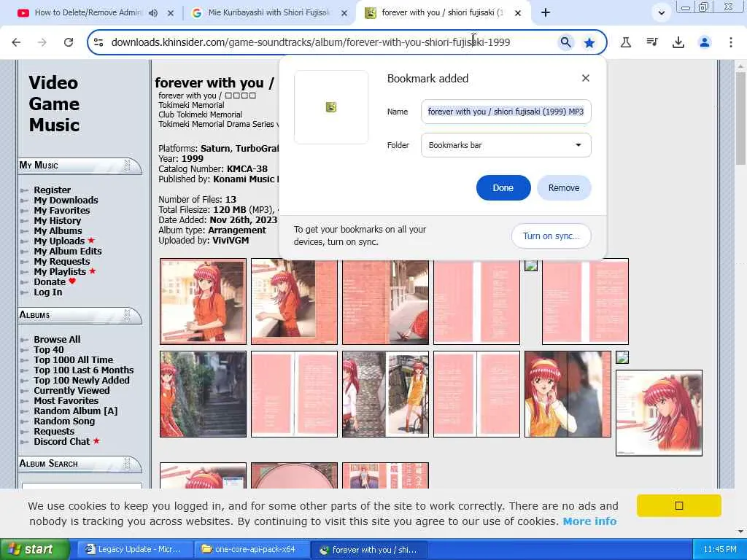Click Turn on sync button
Viewport: 747px width, 560px height.
551,236
